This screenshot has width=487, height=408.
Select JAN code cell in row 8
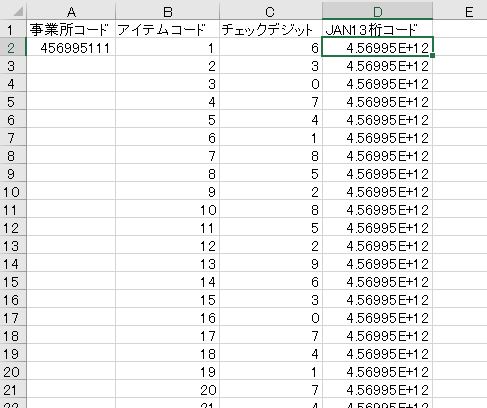tap(377, 156)
